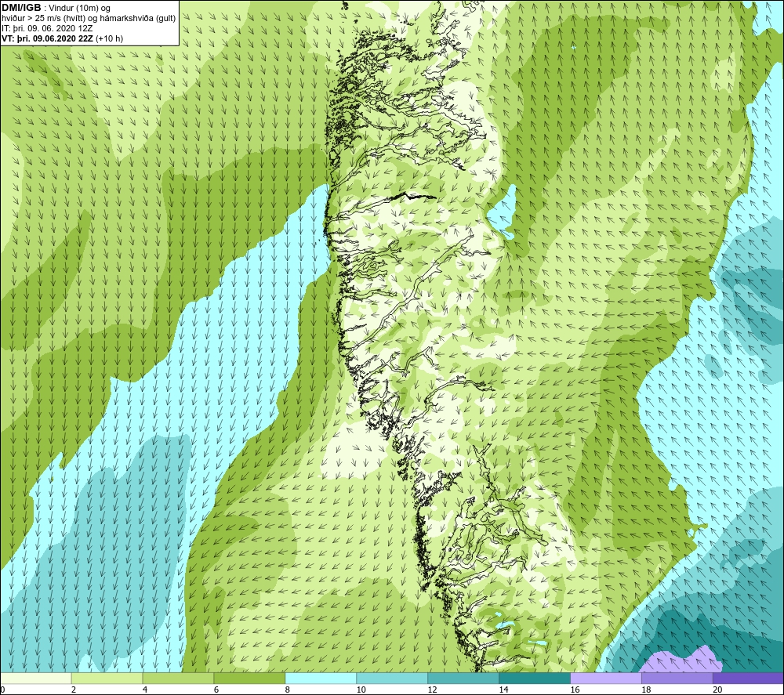Click the 'Vindur (10m) og' text
This screenshot has height=695, width=784.
coord(79,8)
